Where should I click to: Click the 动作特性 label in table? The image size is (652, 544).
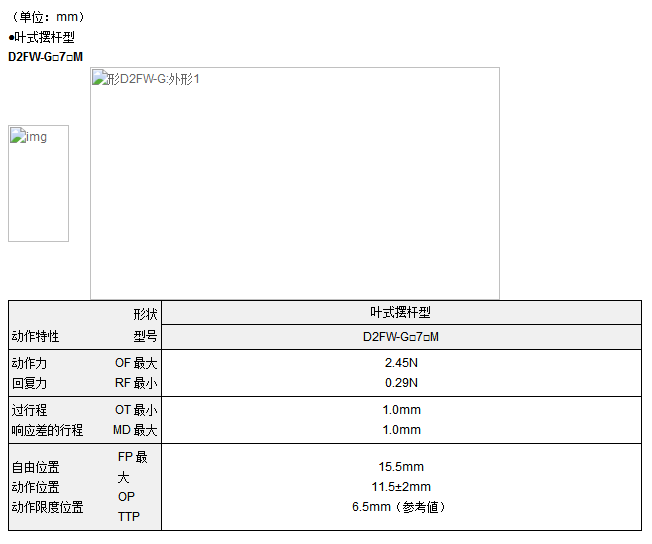(35, 337)
